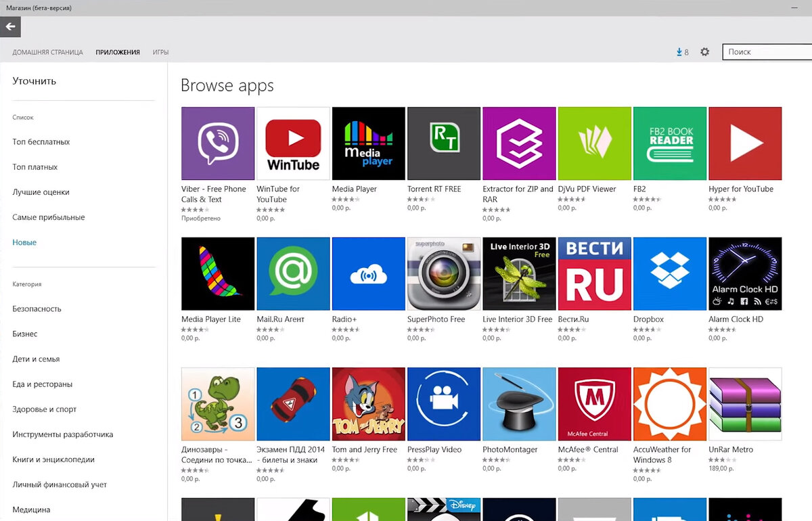The image size is (812, 521).
Task: Select the McAfee Central app icon
Action: click(595, 404)
